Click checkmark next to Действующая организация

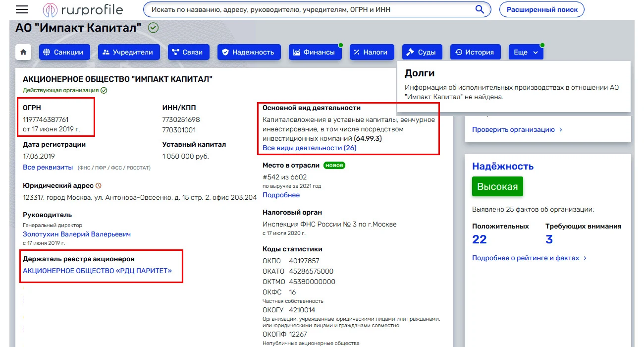click(x=104, y=90)
